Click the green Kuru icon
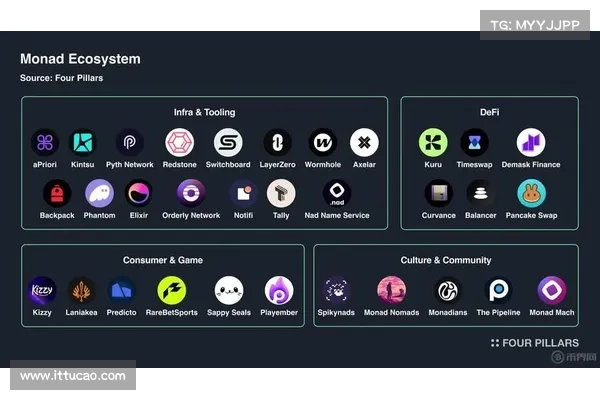 (x=433, y=143)
